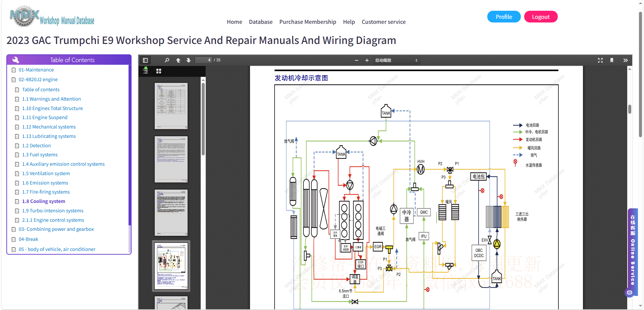Click document icon beside 1.8 Cooling system
Image resolution: width=644 pixels, height=310 pixels.
point(17,202)
